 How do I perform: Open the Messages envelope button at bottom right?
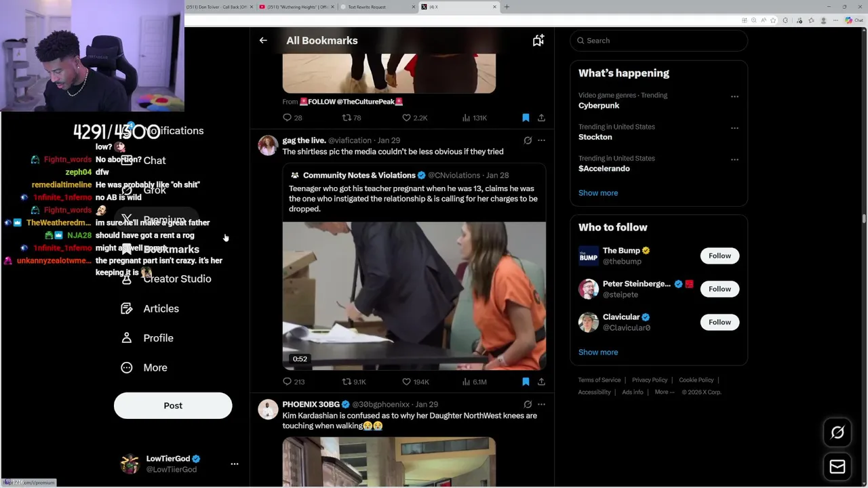[x=837, y=467]
